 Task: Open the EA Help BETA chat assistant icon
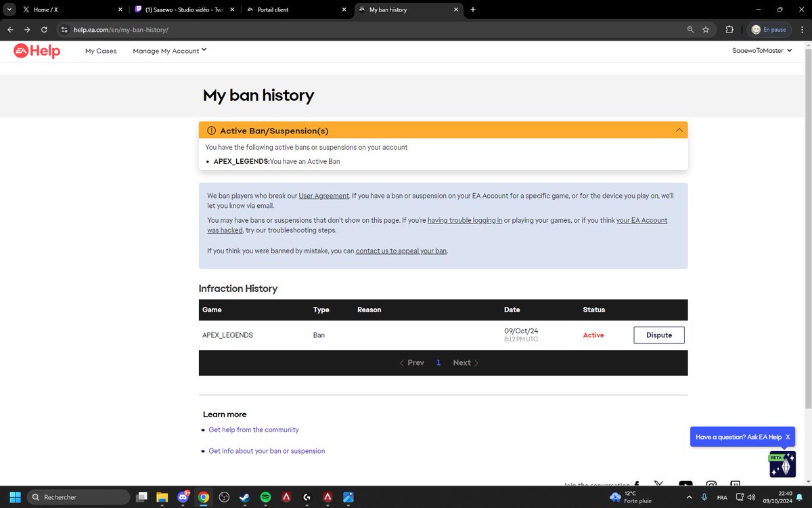[x=783, y=465]
